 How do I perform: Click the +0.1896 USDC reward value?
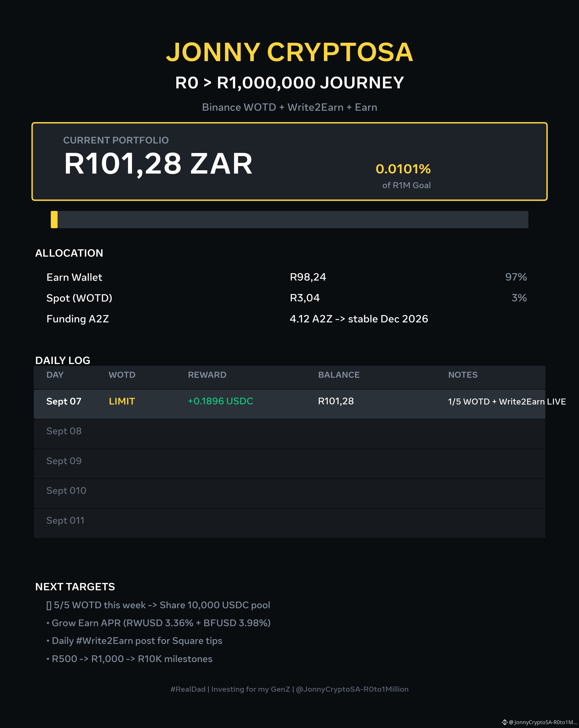click(220, 401)
